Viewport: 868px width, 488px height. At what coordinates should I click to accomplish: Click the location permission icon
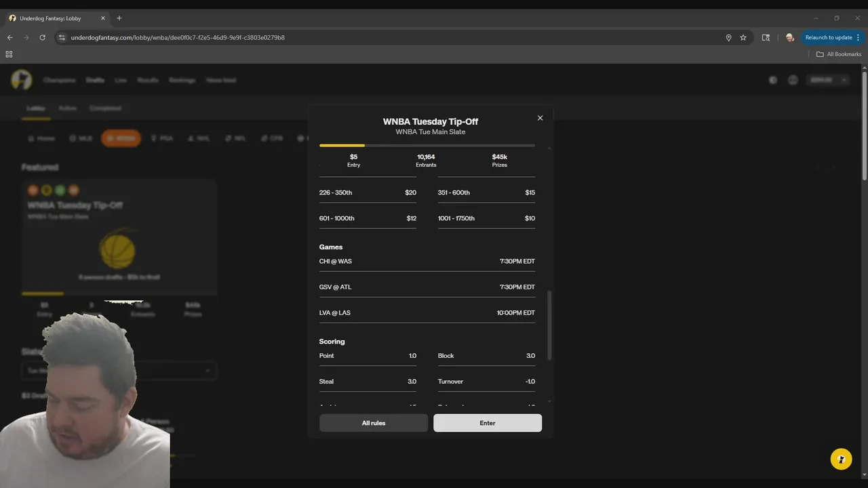point(728,37)
